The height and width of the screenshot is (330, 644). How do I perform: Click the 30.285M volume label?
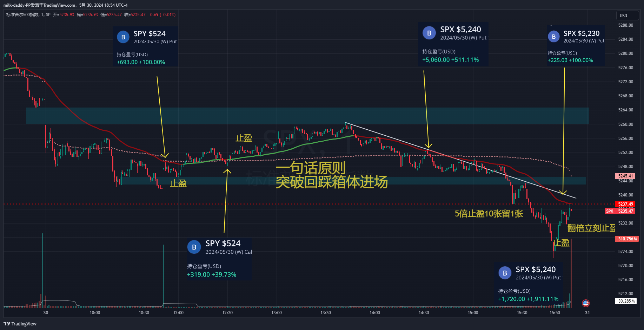(626, 301)
